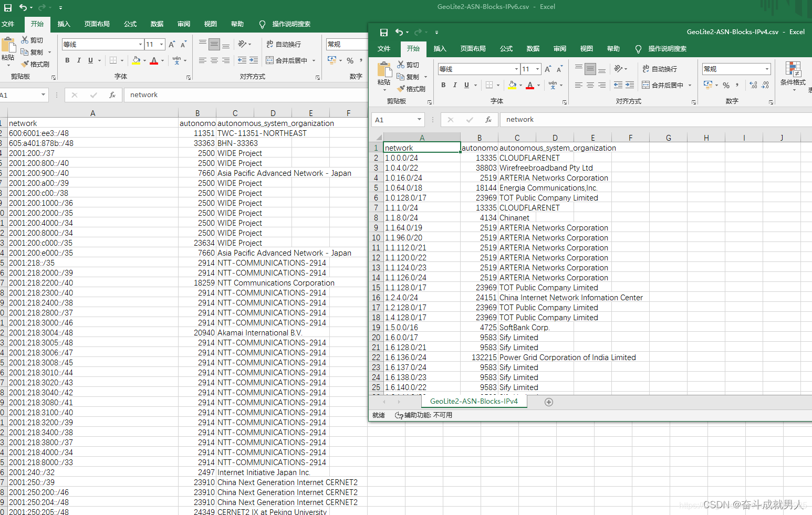Click Align Right icon in IPv4 window

[602, 85]
